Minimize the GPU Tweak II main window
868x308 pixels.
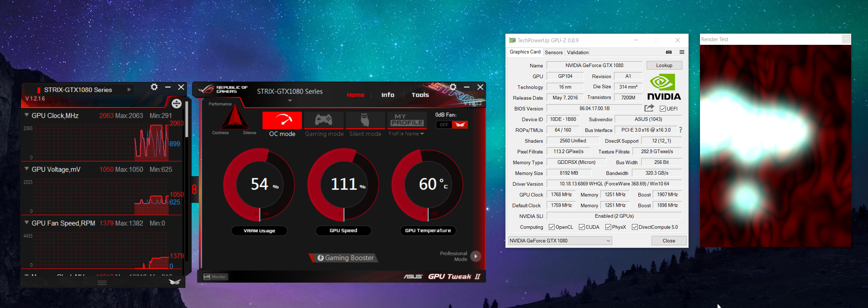tap(466, 87)
